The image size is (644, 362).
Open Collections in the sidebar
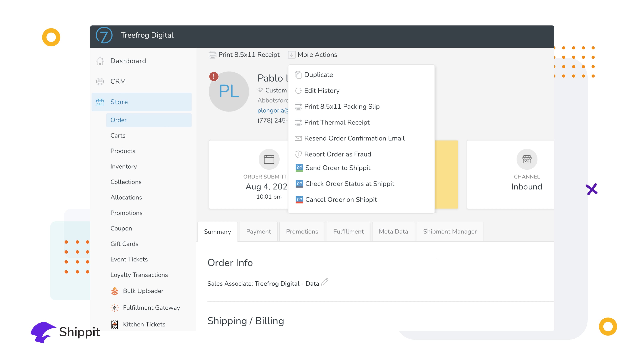(126, 182)
